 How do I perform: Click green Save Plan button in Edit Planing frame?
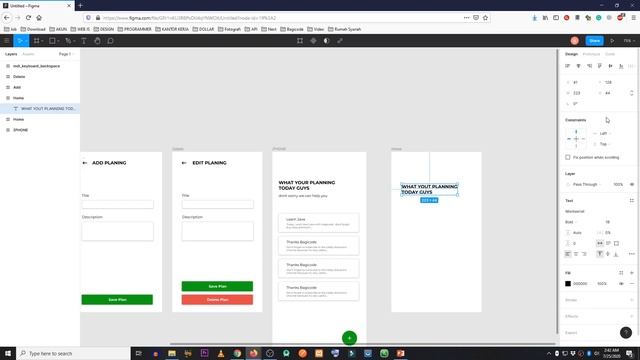(217, 286)
